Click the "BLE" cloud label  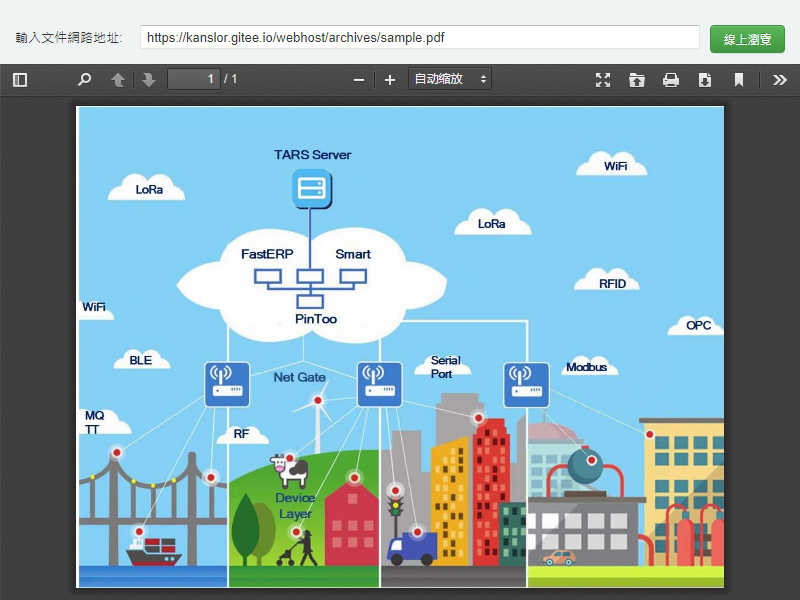pyautogui.click(x=140, y=360)
